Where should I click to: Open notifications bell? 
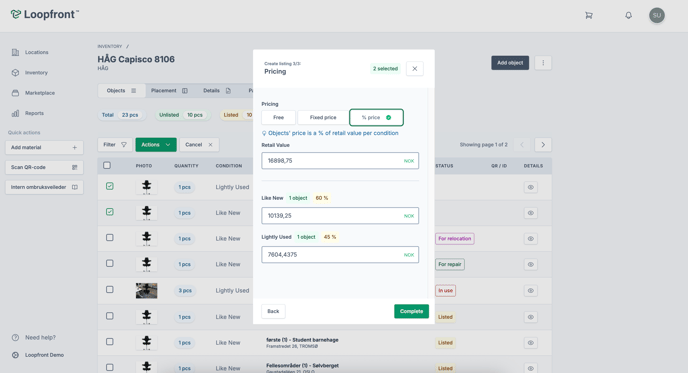pyautogui.click(x=628, y=15)
